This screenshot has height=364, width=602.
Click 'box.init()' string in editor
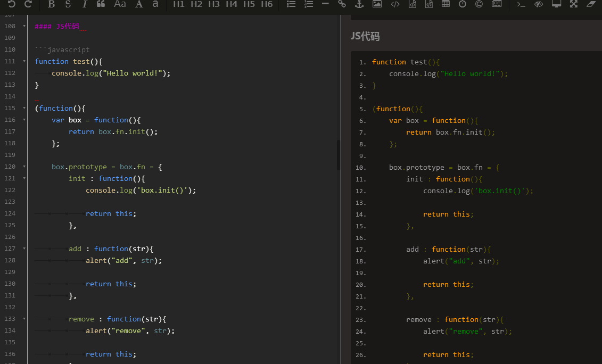coord(162,190)
